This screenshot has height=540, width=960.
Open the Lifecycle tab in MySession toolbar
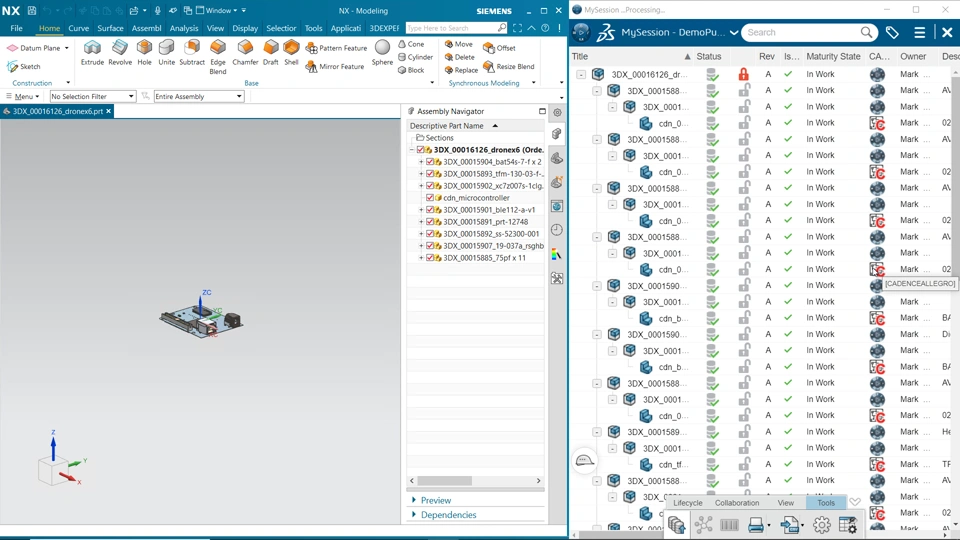coord(688,503)
